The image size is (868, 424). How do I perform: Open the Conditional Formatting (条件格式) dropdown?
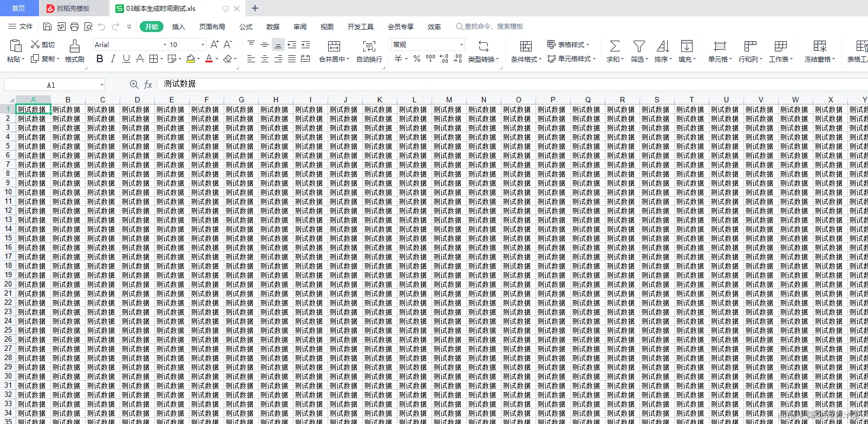pyautogui.click(x=526, y=51)
